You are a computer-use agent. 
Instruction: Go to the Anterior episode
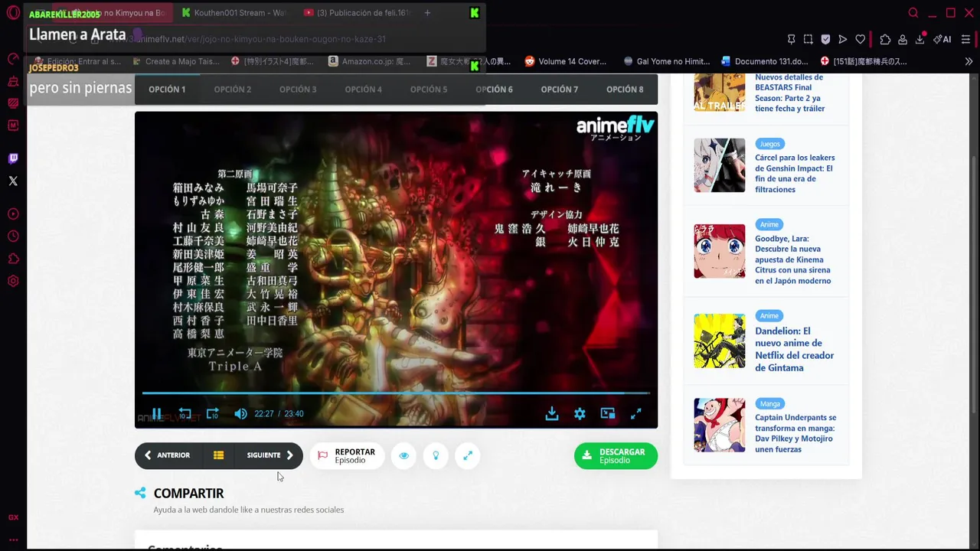click(168, 455)
